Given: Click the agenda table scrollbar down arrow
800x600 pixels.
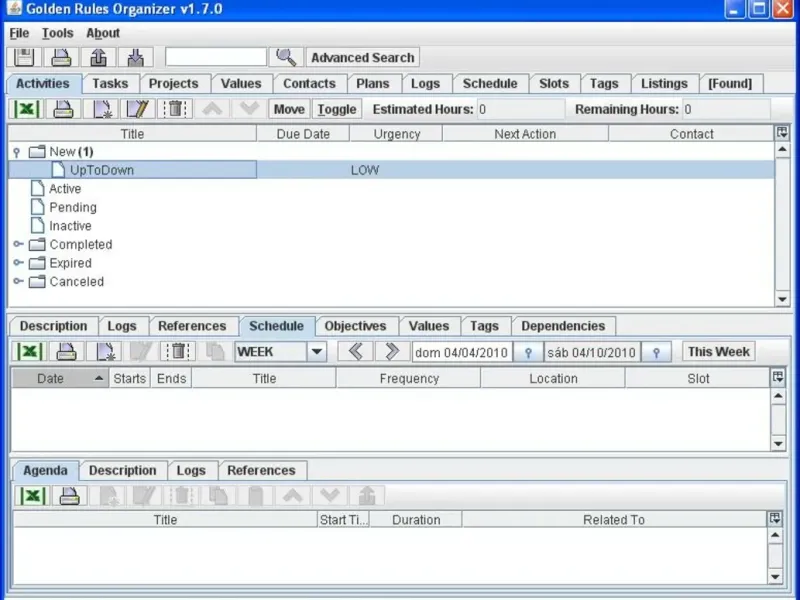Looking at the screenshot, I should click(775, 577).
